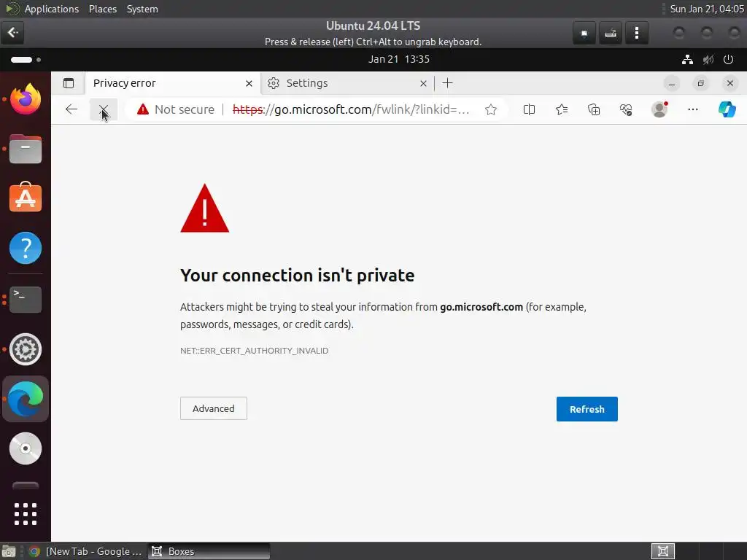Click the Edge back navigation arrow
747x560 pixels.
71,109
